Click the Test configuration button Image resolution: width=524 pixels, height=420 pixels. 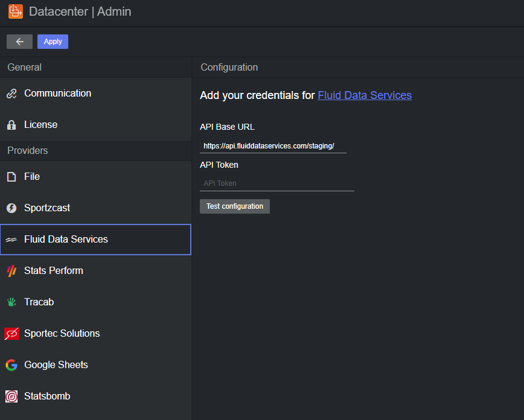pyautogui.click(x=235, y=206)
